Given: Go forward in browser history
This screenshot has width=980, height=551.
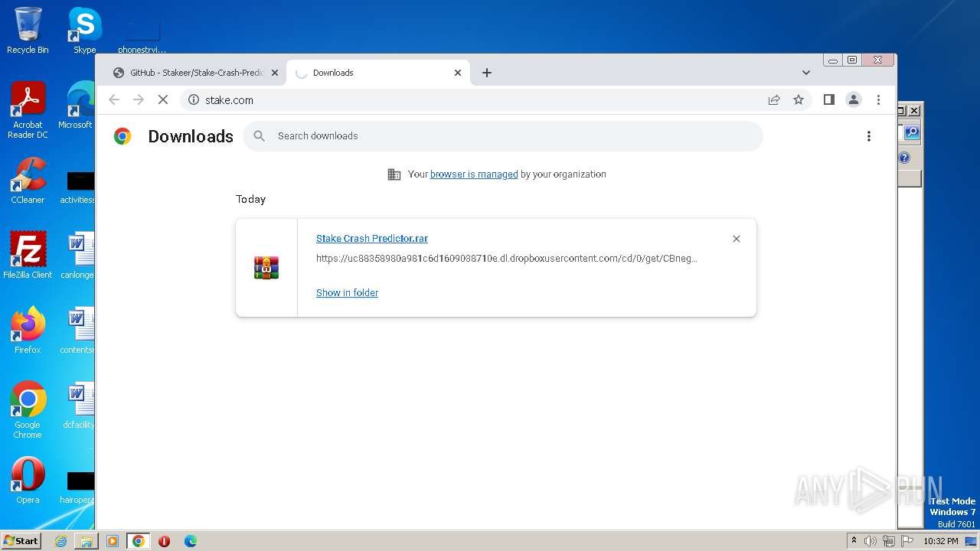Looking at the screenshot, I should (139, 99).
